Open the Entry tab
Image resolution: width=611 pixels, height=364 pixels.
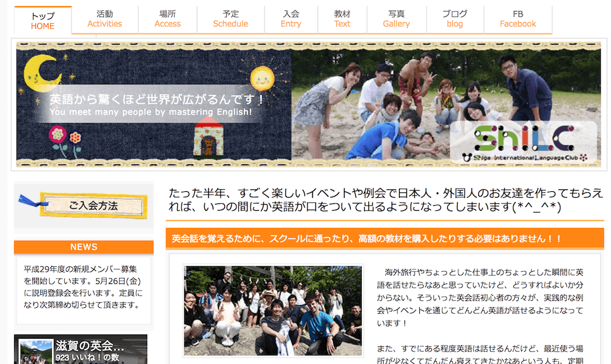click(291, 19)
